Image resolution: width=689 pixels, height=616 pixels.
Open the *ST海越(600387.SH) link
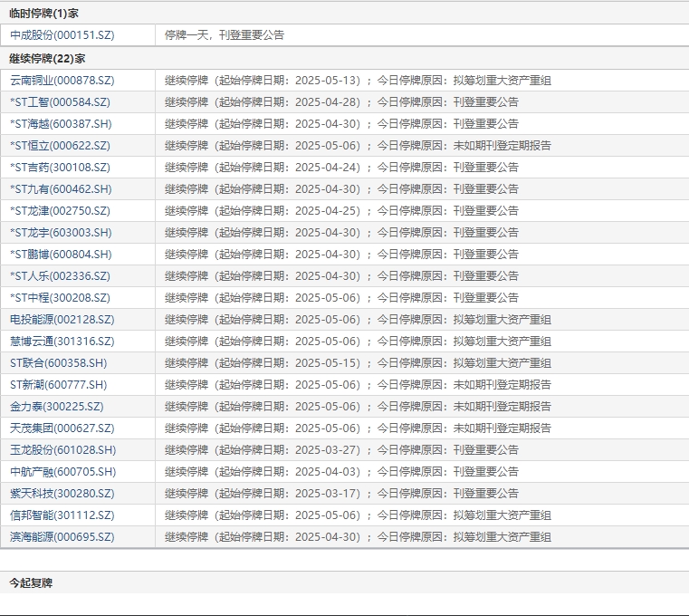61,124
